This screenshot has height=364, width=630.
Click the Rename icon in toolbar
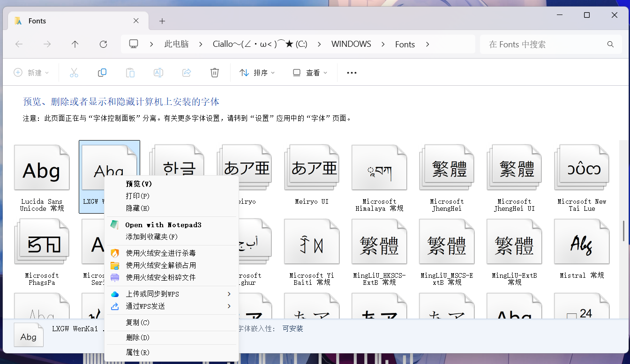coord(158,73)
